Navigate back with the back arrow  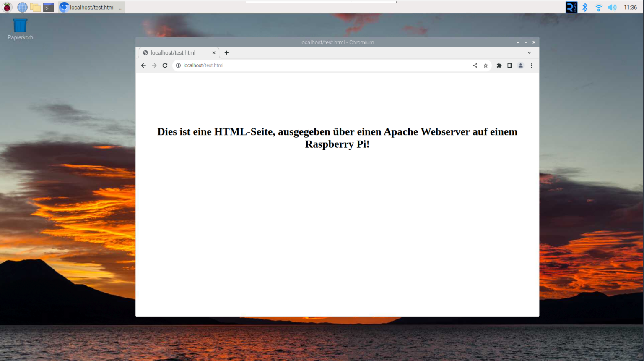tap(143, 65)
